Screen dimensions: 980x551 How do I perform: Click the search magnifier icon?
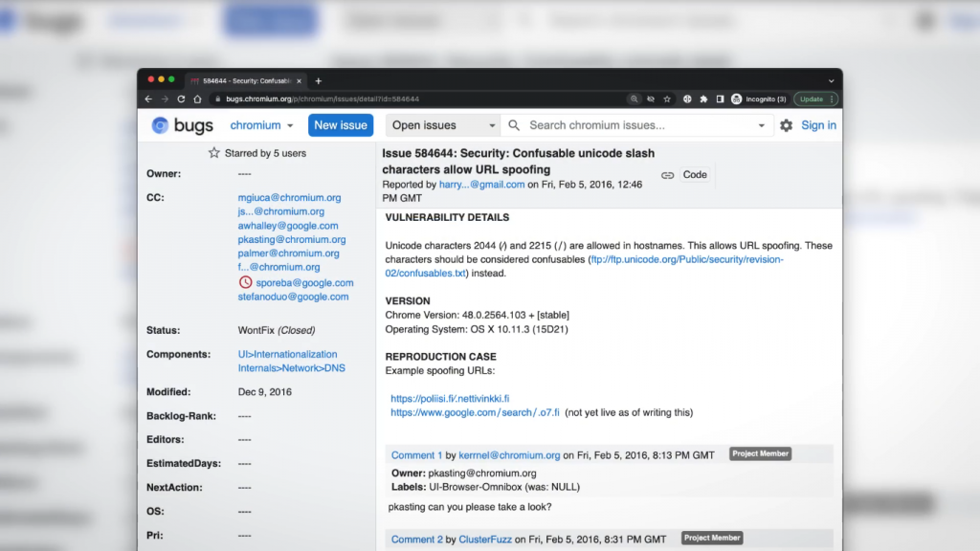[x=514, y=125]
